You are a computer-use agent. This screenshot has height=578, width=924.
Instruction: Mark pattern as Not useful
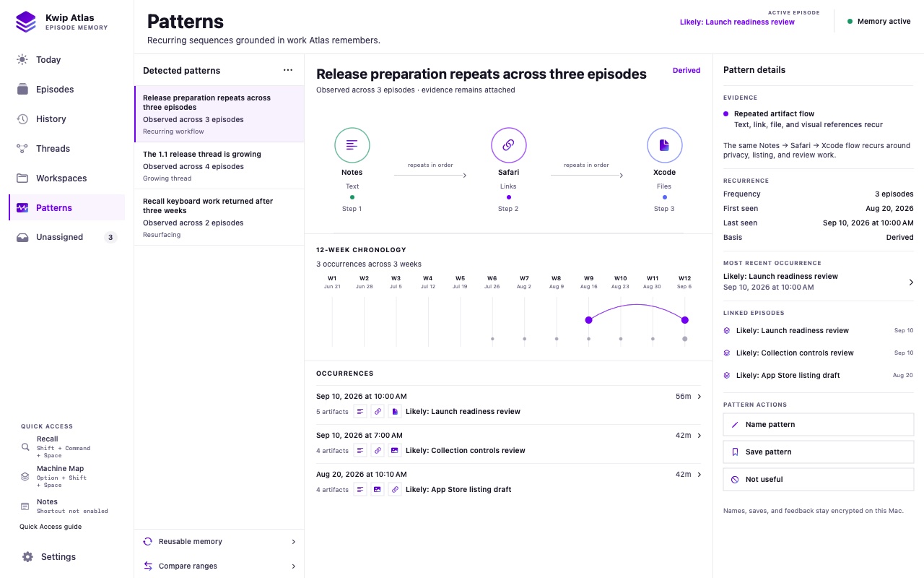pyautogui.click(x=819, y=480)
